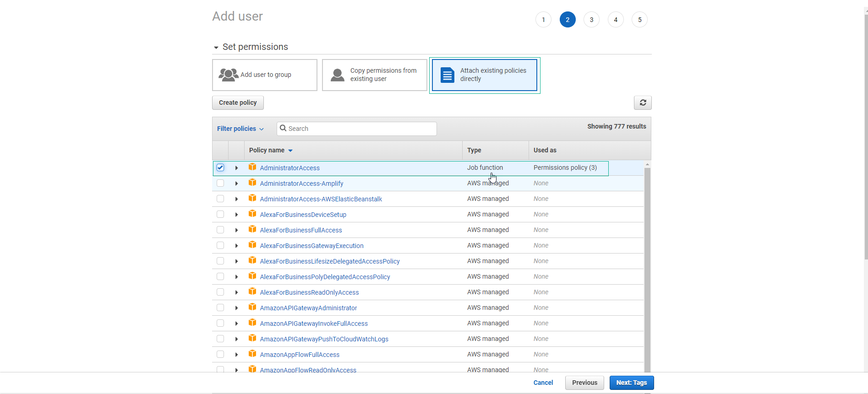Click into the policy Search field
Screen dimensions: 868x394
(x=357, y=129)
